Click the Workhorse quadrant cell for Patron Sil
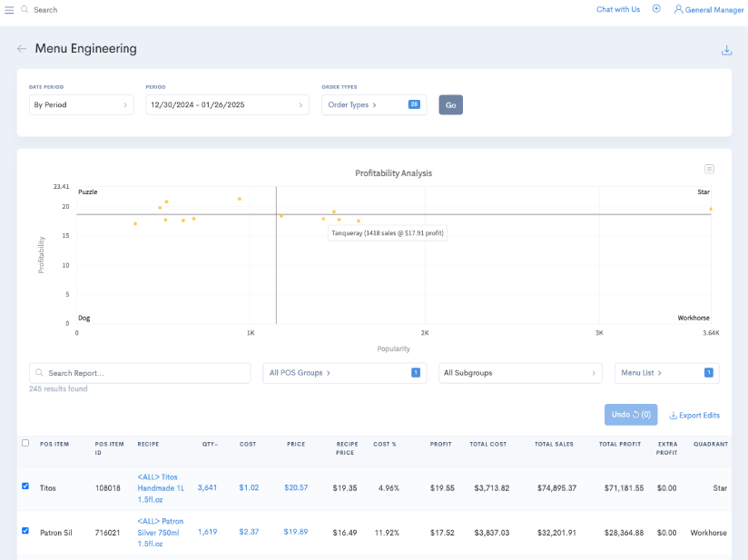Image resolution: width=748 pixels, height=560 pixels. point(708,533)
